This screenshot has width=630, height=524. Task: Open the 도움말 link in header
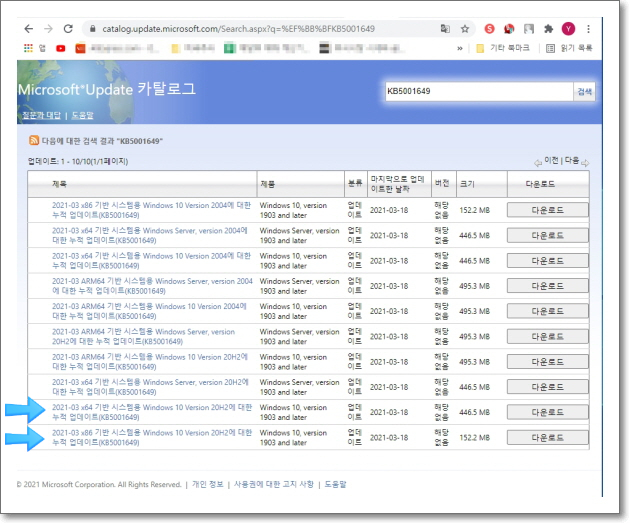click(x=82, y=116)
